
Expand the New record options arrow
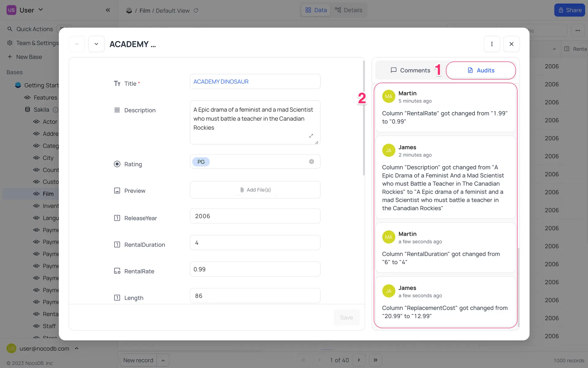tap(163, 360)
